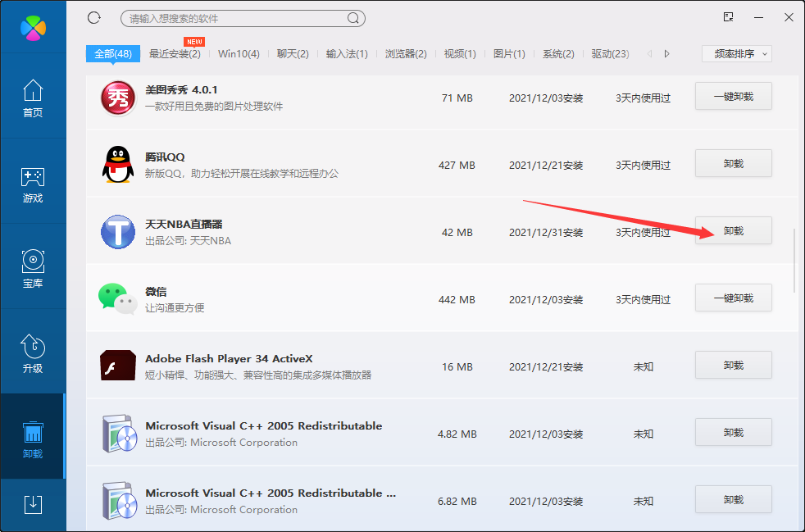This screenshot has width=805, height=532.
Task: Uninstall the 6.82 MB Visual C++ 2005 Redistributable
Action: pos(734,500)
